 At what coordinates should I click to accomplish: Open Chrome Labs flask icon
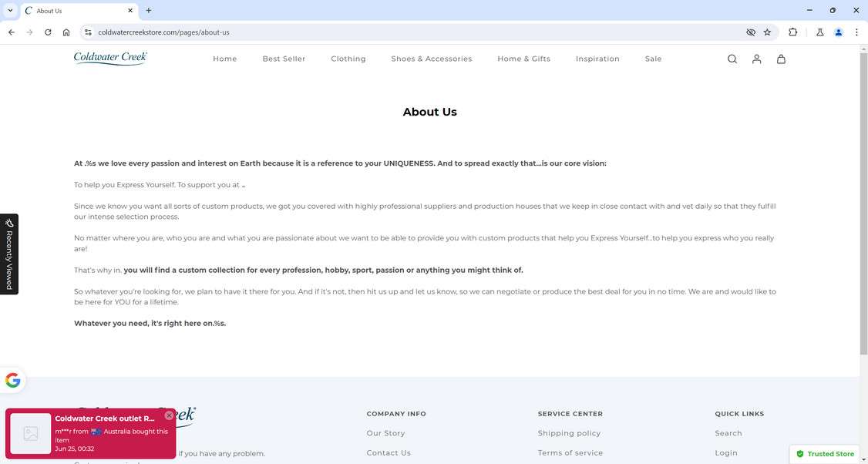pos(820,32)
